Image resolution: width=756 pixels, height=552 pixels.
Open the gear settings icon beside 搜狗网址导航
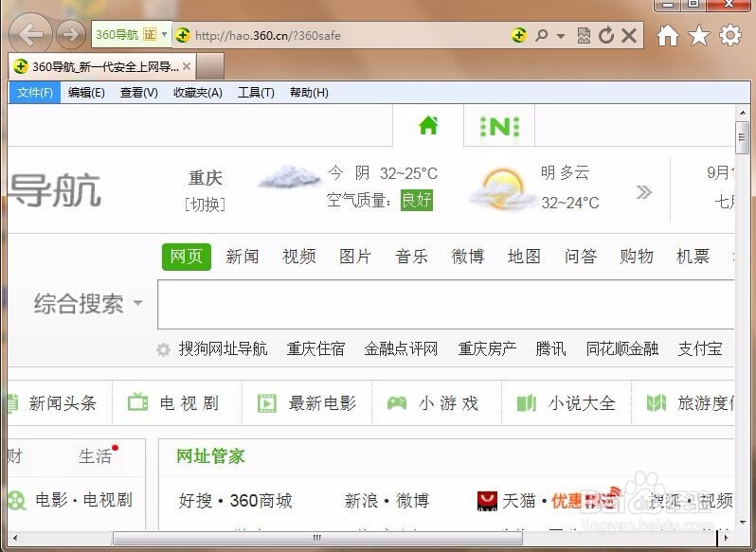coord(164,349)
